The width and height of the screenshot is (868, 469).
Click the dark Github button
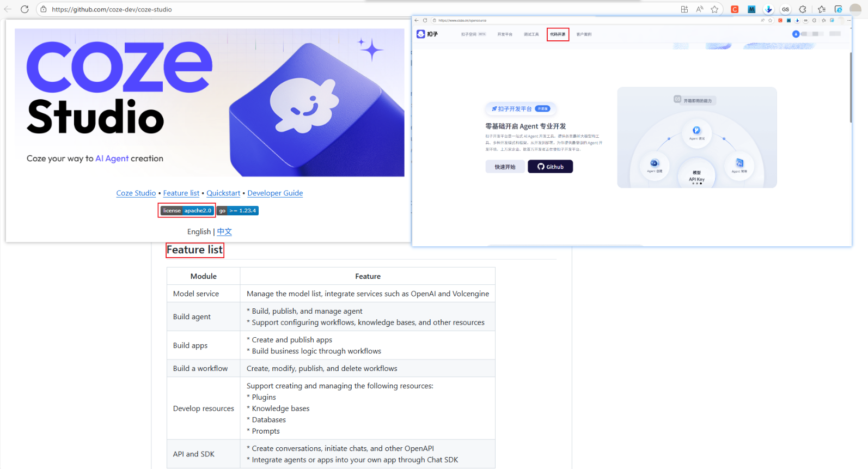coord(550,167)
